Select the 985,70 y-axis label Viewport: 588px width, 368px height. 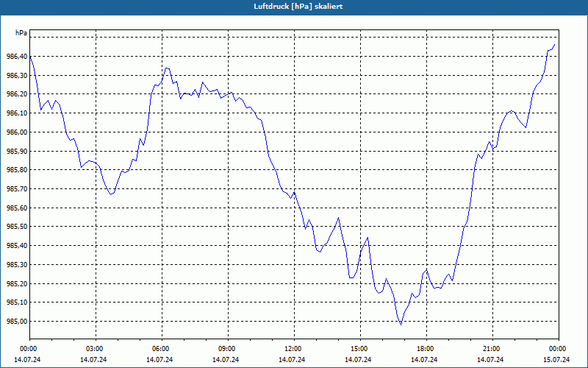[17, 189]
